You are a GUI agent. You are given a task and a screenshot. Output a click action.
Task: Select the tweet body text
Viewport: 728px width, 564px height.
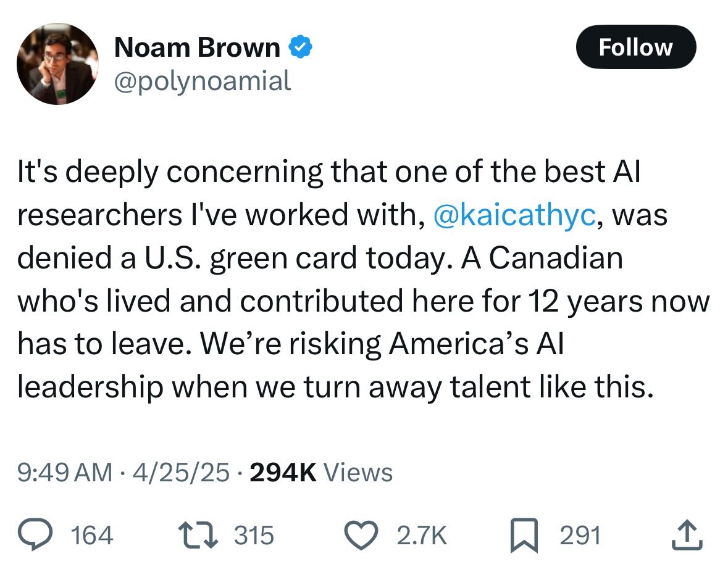(364, 279)
